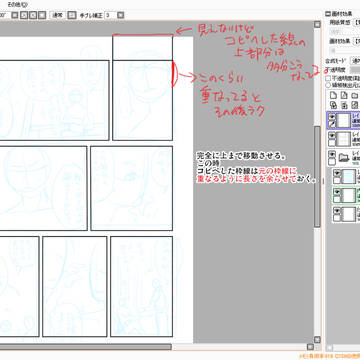
Task: Create a new layer folder
Action: [x=355, y=96]
